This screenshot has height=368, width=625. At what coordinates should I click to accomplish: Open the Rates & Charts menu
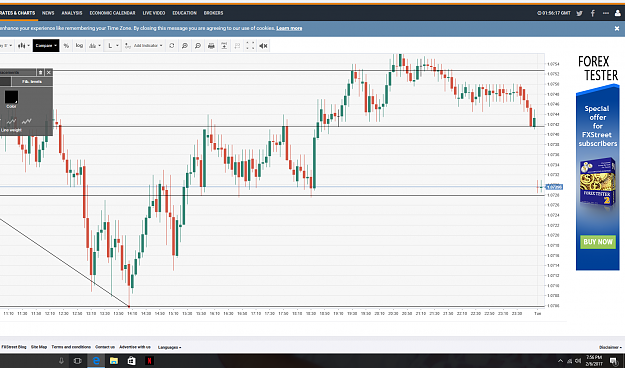click(x=18, y=13)
